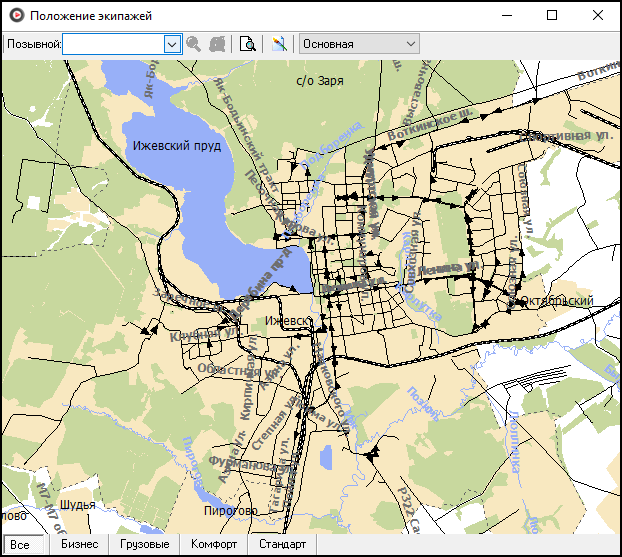
Task: Open the Грузовые tab
Action: 144,545
